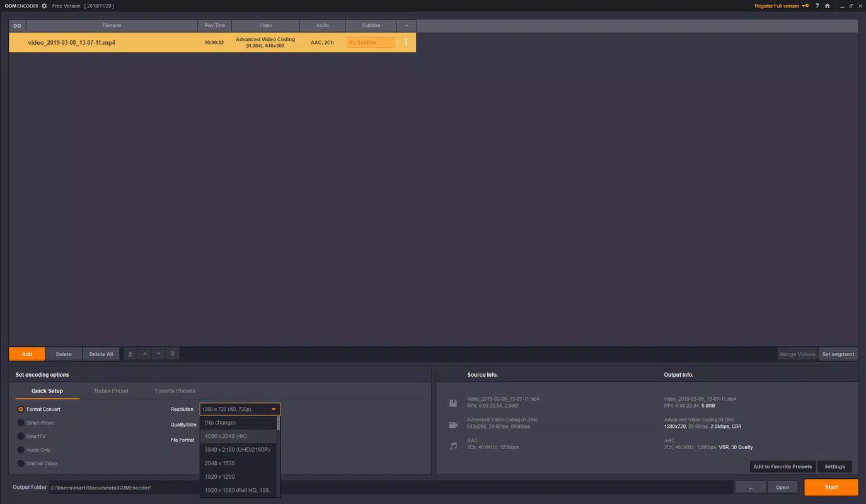Click video camera icon in Source Info
This screenshot has height=504, width=866.
(x=453, y=425)
